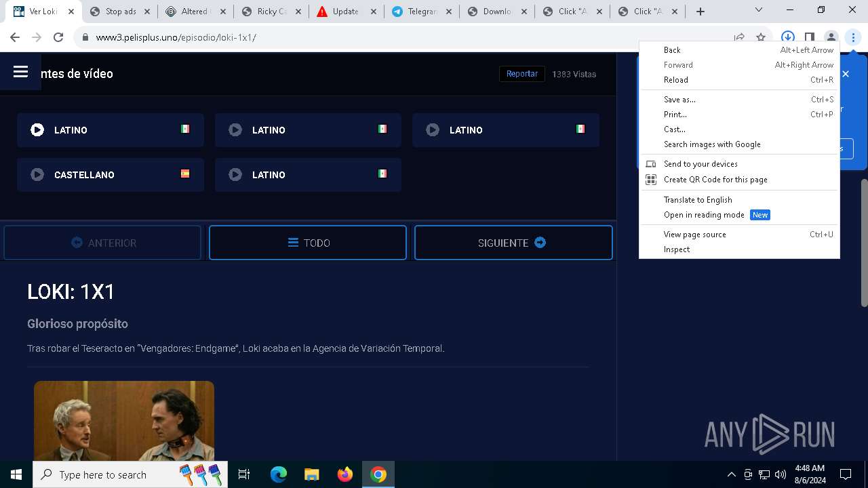The image size is (868, 488).
Task: Play the first LATINO video source
Action: [x=111, y=130]
